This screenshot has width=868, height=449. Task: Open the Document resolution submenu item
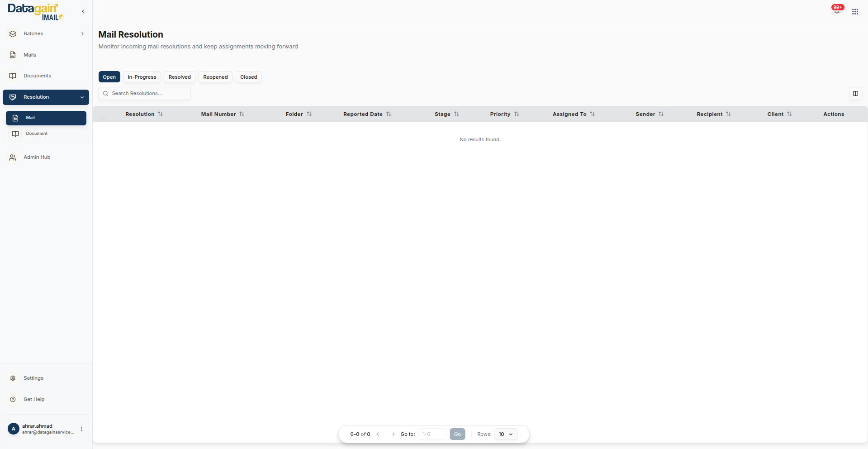coord(37,134)
